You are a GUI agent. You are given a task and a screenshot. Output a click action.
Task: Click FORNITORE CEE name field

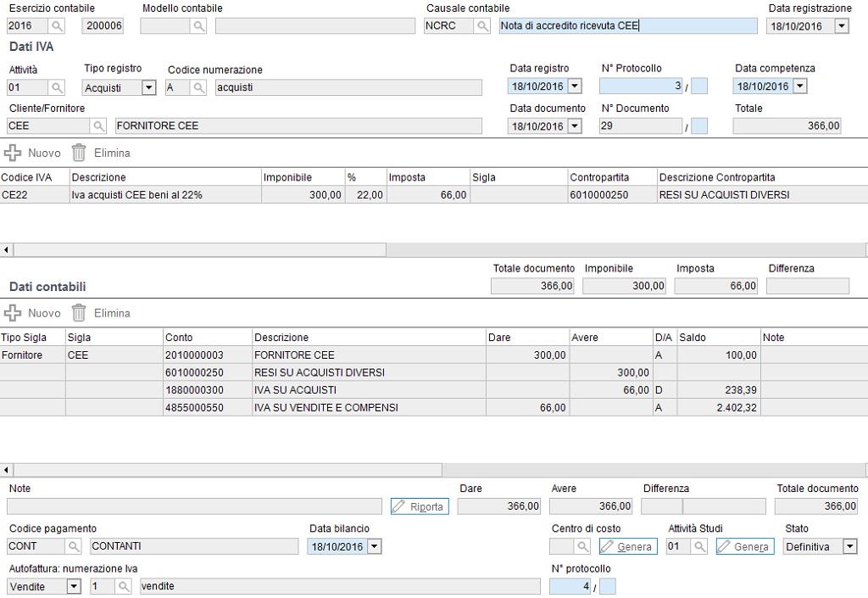point(298,126)
